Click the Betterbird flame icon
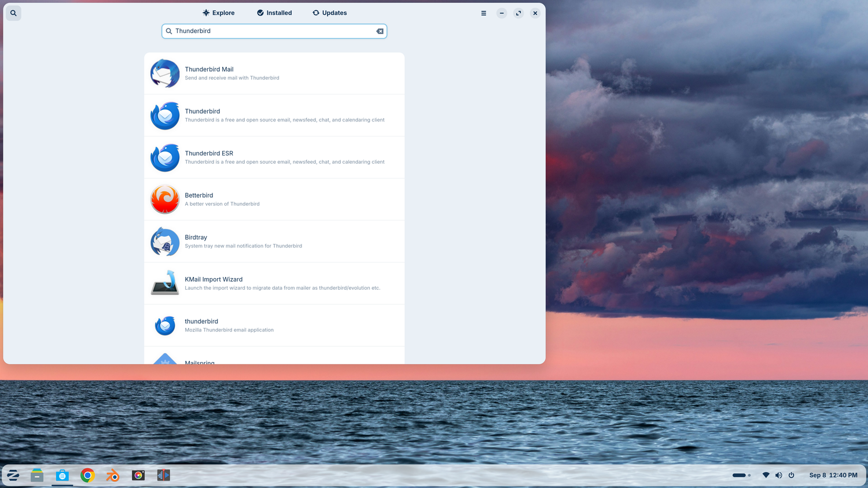 165,199
